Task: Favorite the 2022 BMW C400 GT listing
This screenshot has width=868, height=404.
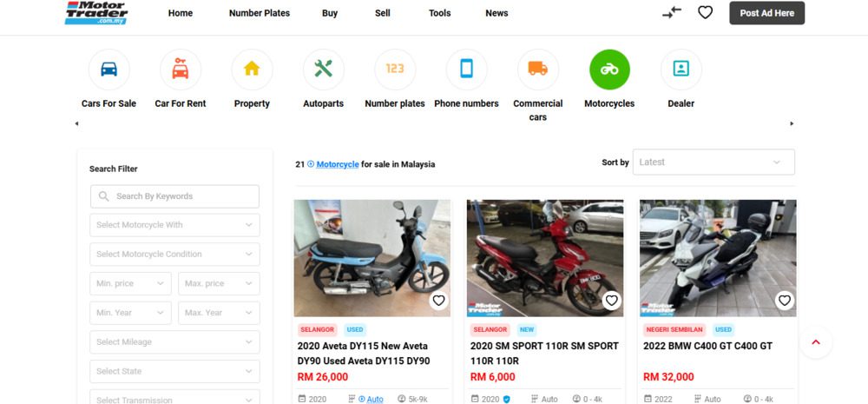Action: click(x=785, y=301)
